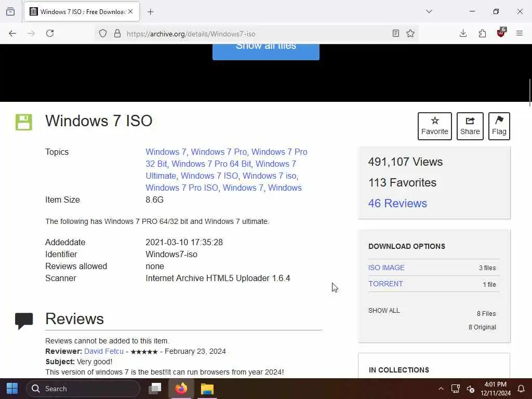Open the list all tabs dropdown
The image size is (532, 399).
click(429, 11)
